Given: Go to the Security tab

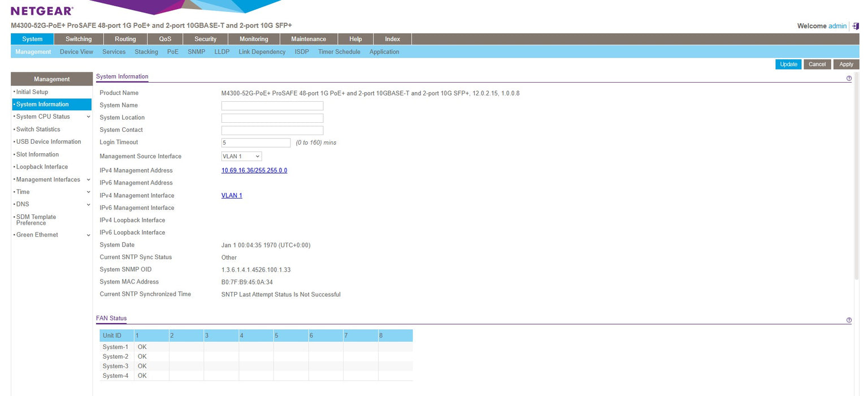Looking at the screenshot, I should [205, 39].
